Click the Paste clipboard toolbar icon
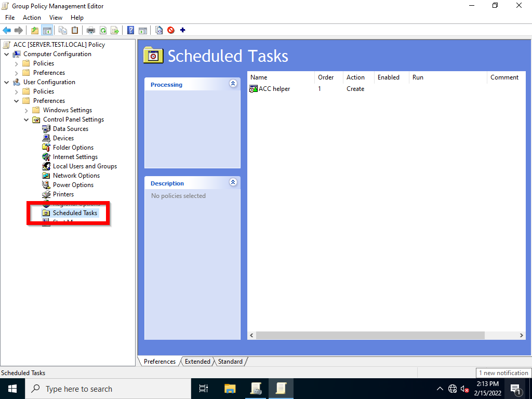Image resolution: width=532 pixels, height=399 pixels. pos(75,30)
